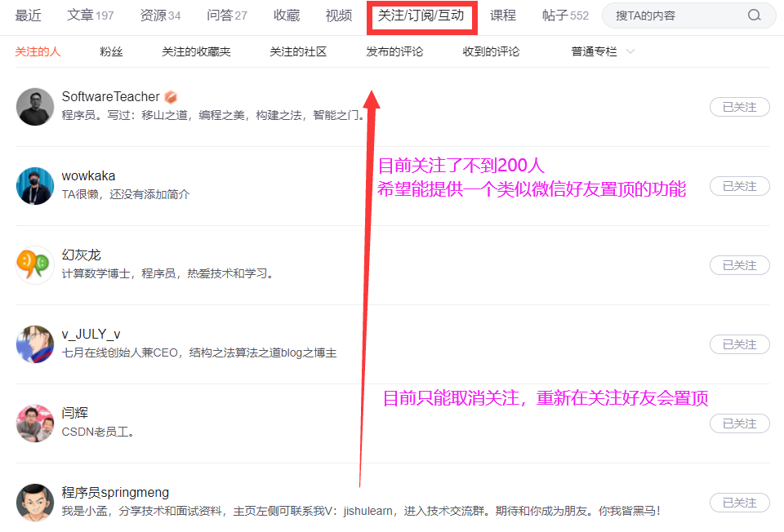Open the v_JULY_v profile link
The width and height of the screenshot is (784, 532).
click(x=91, y=335)
